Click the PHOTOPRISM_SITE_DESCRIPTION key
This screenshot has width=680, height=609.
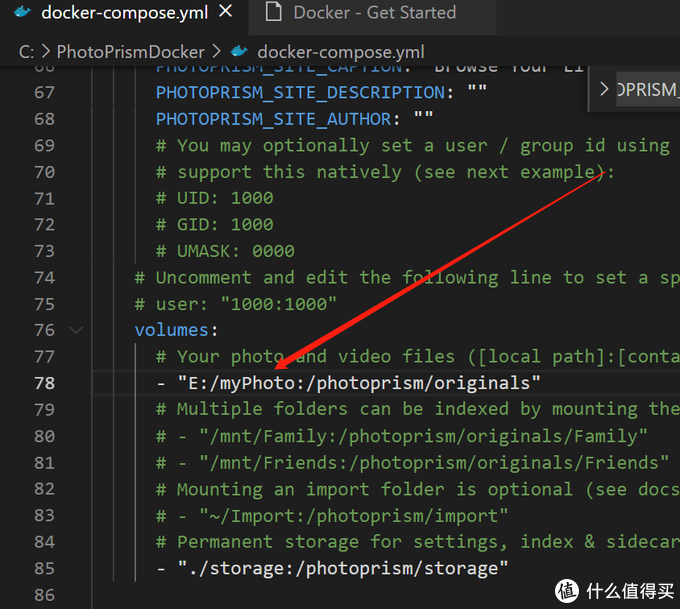coord(300,92)
